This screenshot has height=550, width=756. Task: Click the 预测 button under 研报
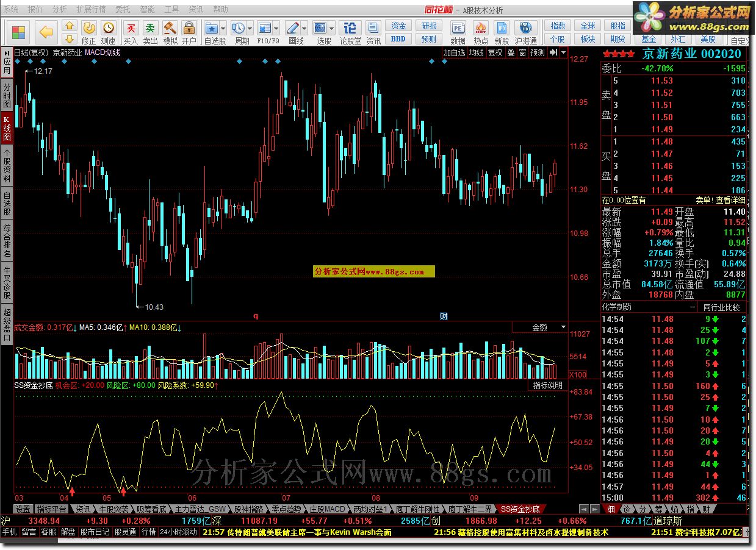[429, 39]
